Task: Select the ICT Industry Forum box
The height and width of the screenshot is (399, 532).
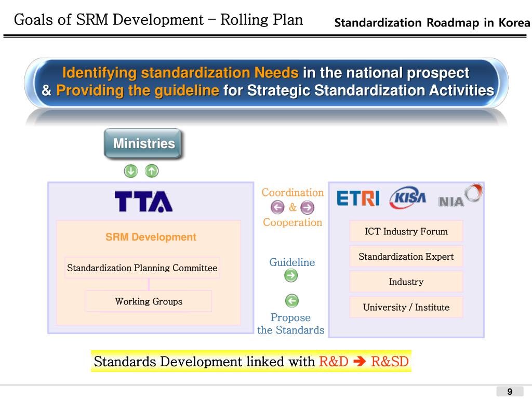Action: pos(406,231)
